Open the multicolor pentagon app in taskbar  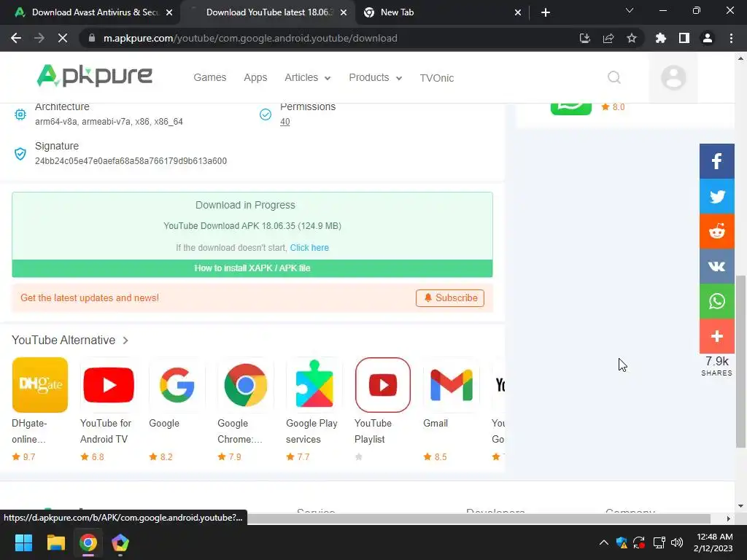[x=120, y=542]
